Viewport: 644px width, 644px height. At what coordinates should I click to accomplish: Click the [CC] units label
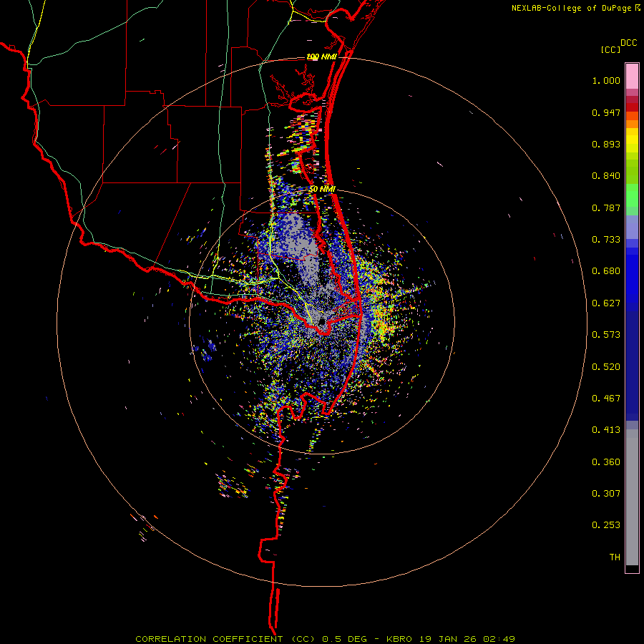click(x=610, y=49)
